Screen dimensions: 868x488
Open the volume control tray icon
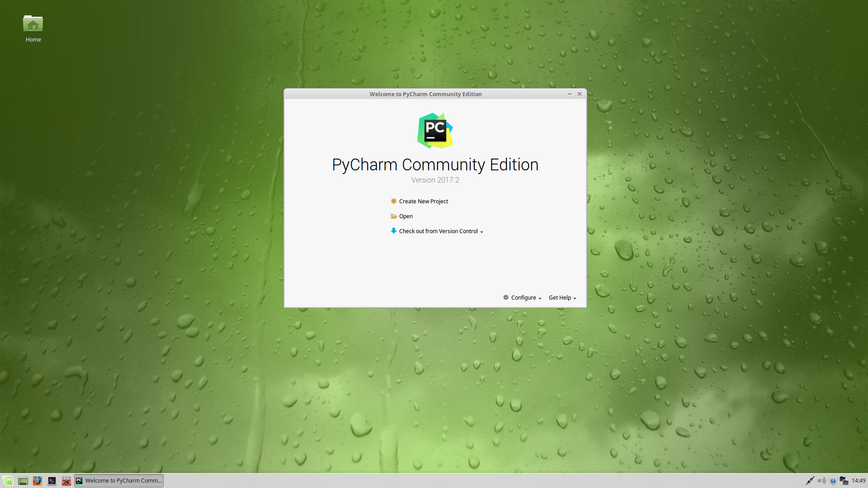[821, 481]
